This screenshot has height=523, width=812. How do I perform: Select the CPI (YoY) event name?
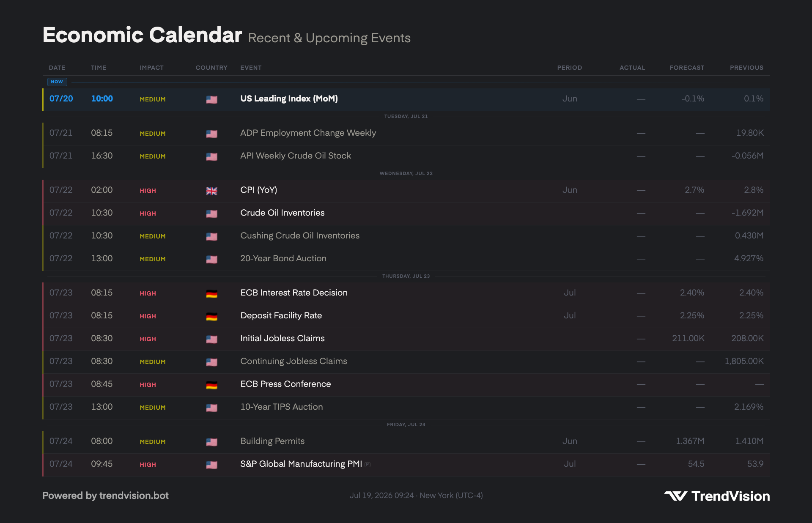click(259, 190)
